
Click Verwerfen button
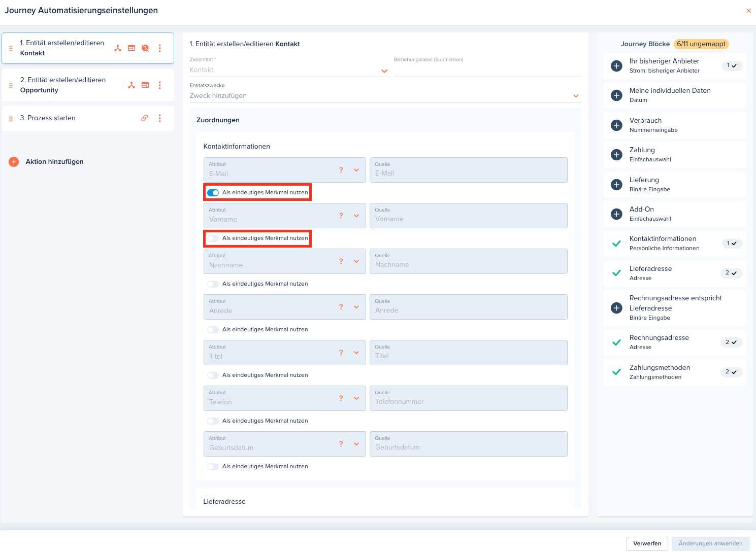[x=647, y=544]
